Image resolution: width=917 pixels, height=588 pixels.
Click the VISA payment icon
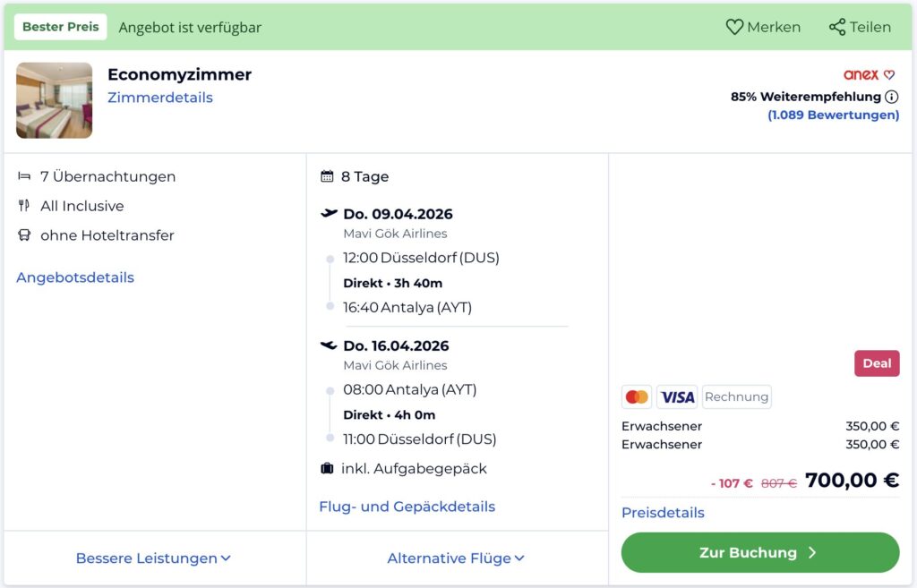677,396
